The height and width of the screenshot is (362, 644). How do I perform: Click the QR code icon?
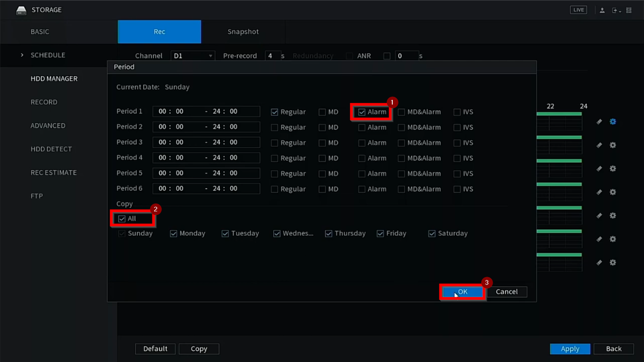pyautogui.click(x=630, y=10)
